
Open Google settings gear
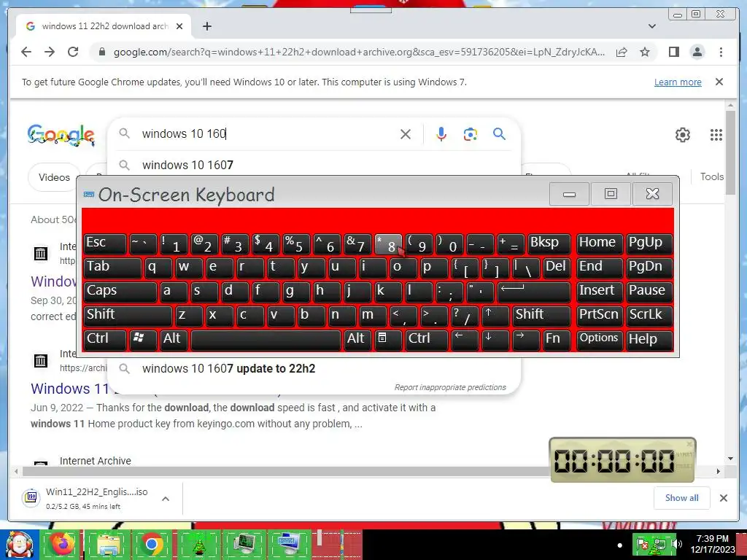click(683, 135)
